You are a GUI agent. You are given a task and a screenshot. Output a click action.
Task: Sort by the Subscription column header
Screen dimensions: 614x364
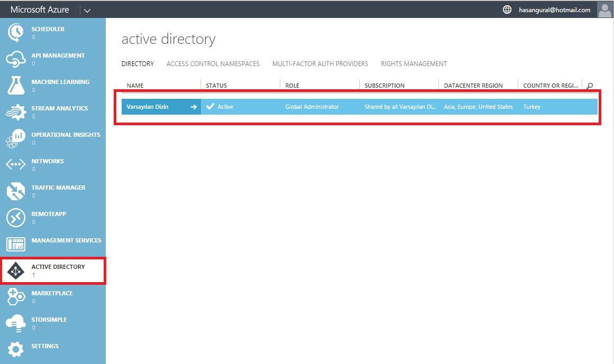pyautogui.click(x=384, y=86)
